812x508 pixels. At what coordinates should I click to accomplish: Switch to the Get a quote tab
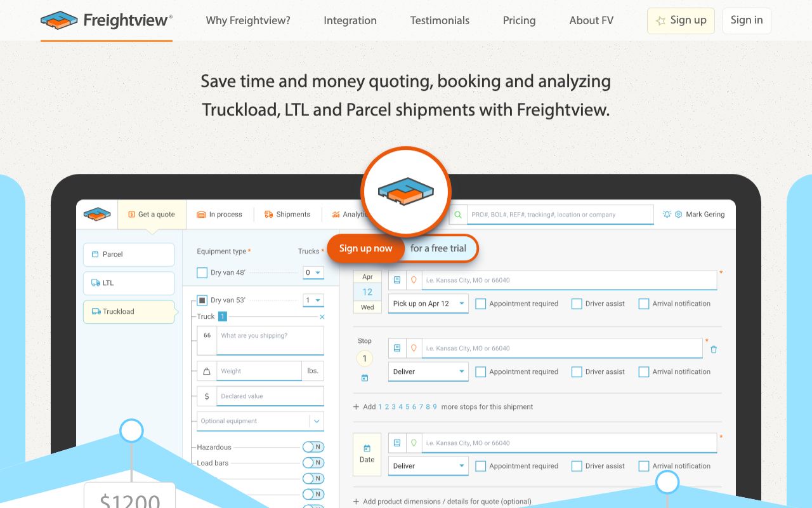pos(152,215)
